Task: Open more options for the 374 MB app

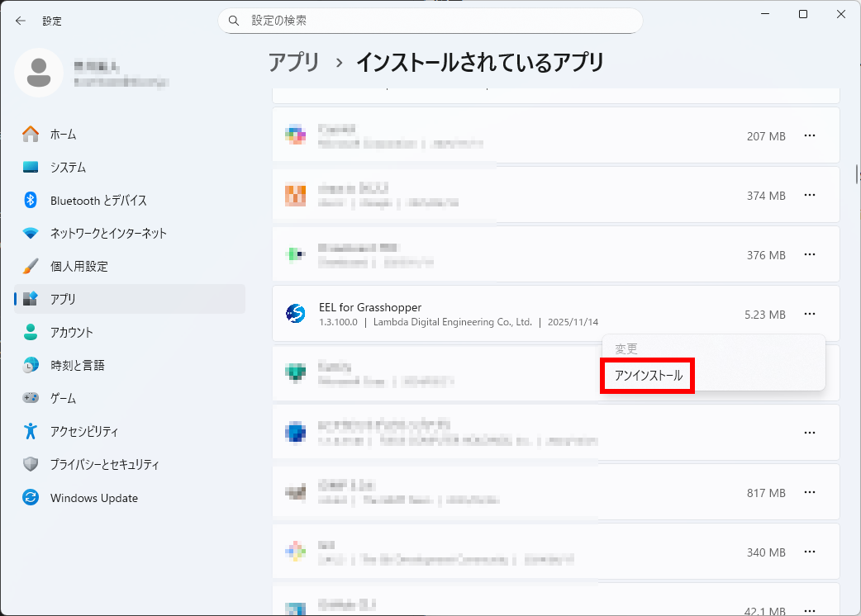Action: (810, 195)
